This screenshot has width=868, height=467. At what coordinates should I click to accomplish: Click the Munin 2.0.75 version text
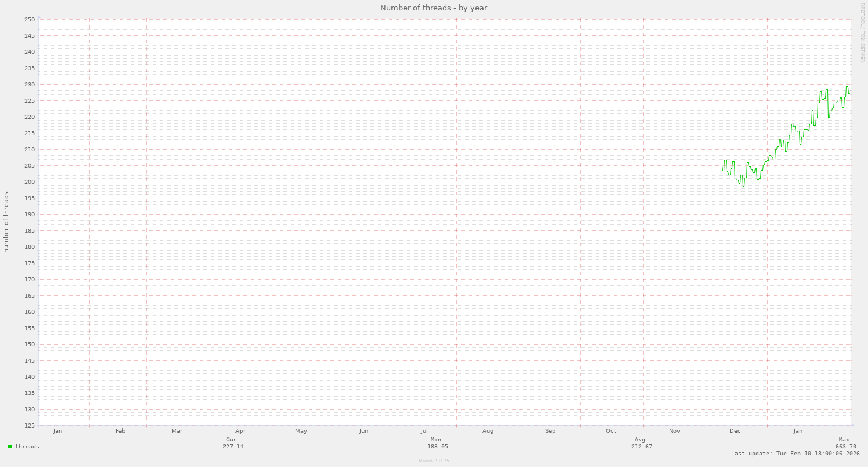click(x=434, y=461)
